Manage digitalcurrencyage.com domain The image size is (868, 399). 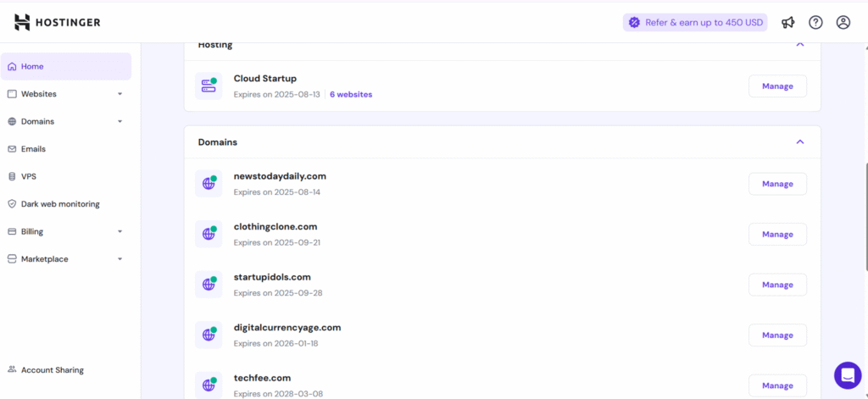778,335
